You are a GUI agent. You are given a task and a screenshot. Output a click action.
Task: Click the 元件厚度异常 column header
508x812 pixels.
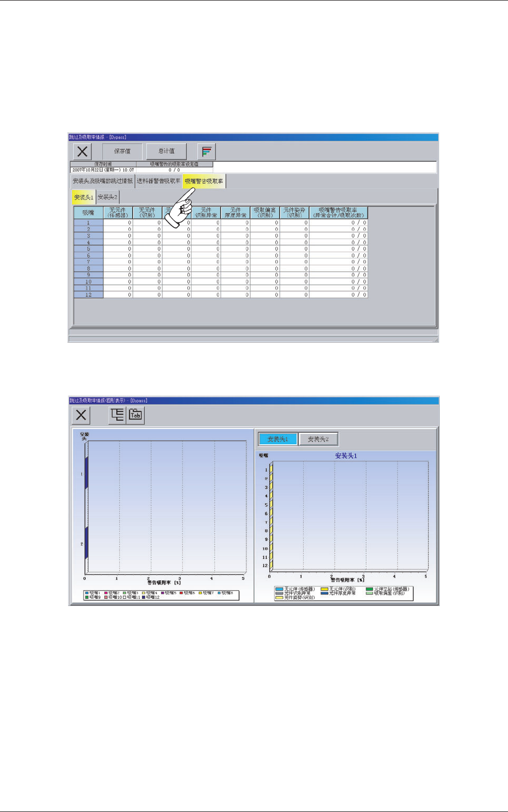coord(235,213)
